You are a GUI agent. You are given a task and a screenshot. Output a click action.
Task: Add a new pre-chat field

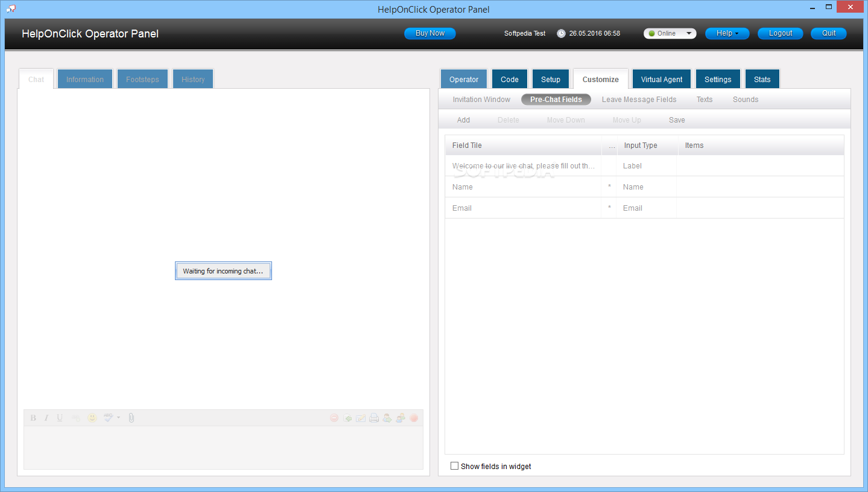(x=463, y=120)
